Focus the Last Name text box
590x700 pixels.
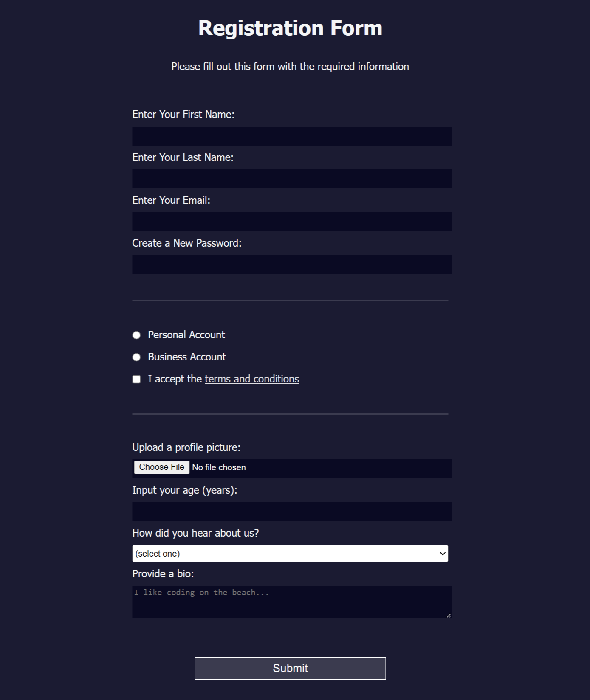click(x=292, y=179)
